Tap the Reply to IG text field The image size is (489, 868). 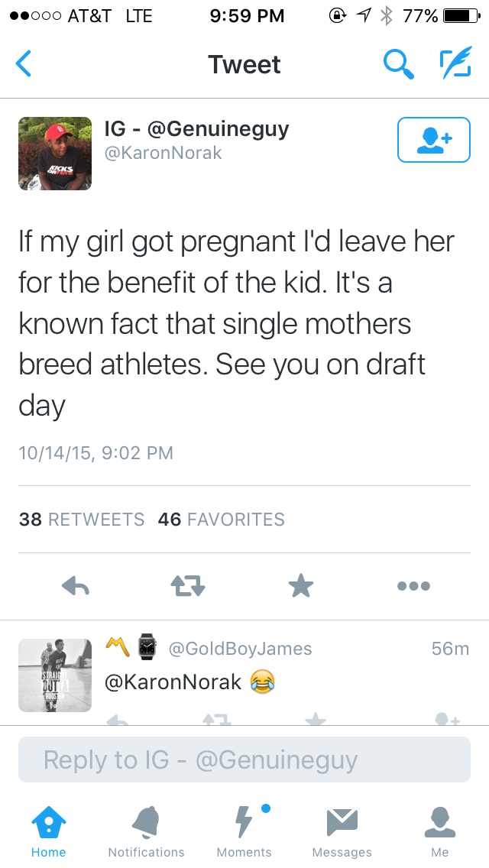pyautogui.click(x=244, y=759)
